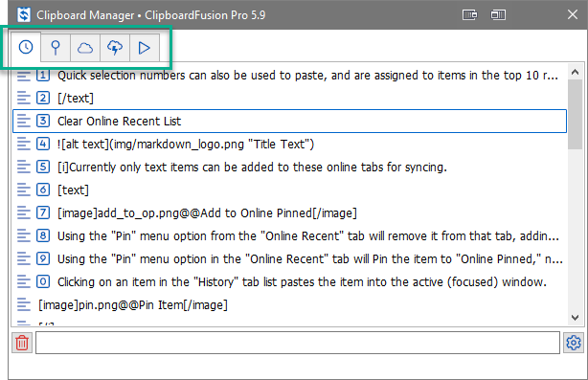This screenshot has width=588, height=380.
Task: Select 'add_to_op.png@@Add to Online Pinned' item
Action: 289,212
